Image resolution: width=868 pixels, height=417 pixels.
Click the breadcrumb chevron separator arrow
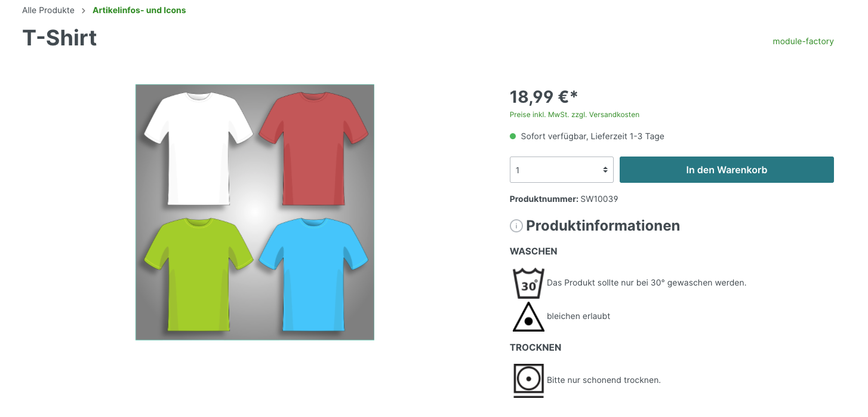84,11
